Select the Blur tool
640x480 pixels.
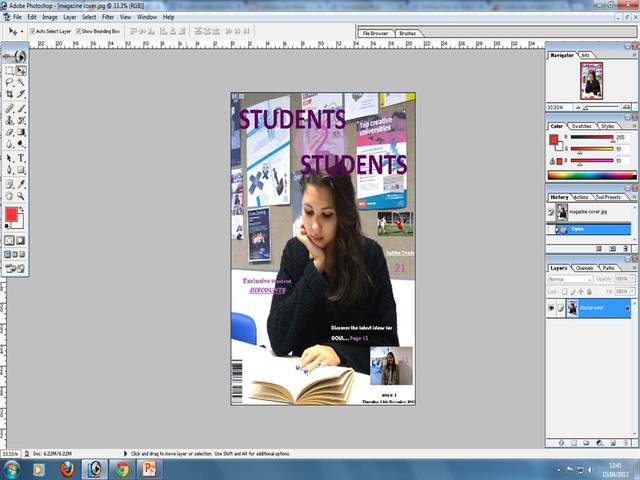(9, 144)
